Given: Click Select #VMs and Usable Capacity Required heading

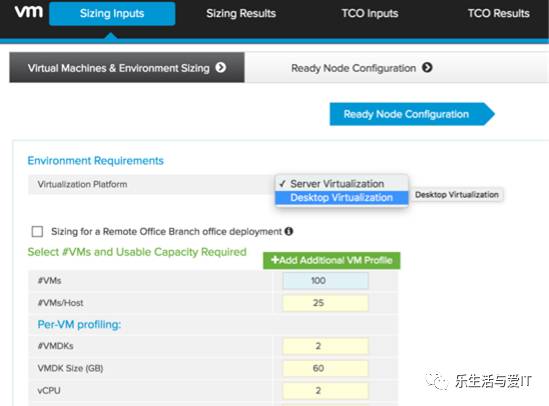Looking at the screenshot, I should tap(137, 252).
